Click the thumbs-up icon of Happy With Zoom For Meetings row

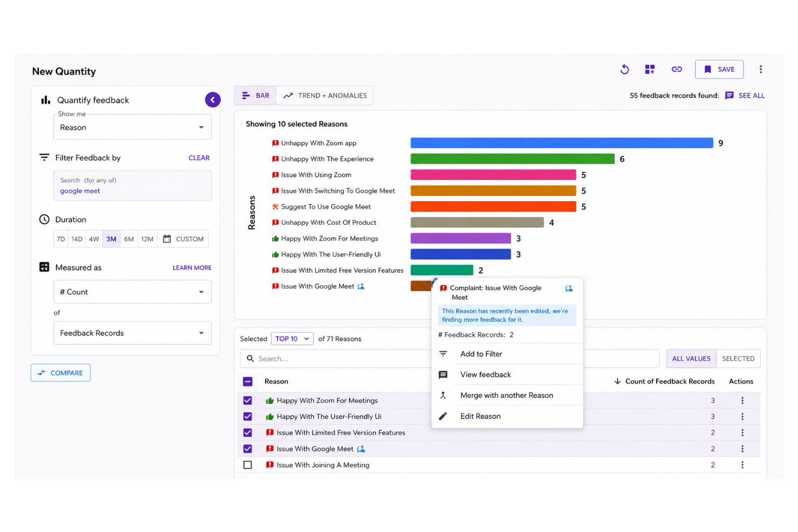click(270, 400)
